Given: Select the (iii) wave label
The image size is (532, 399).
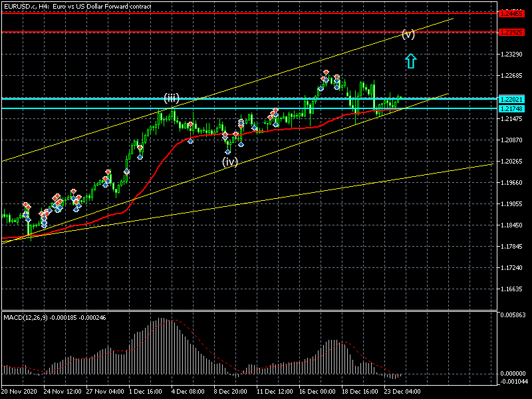Looking at the screenshot, I should (x=172, y=98).
